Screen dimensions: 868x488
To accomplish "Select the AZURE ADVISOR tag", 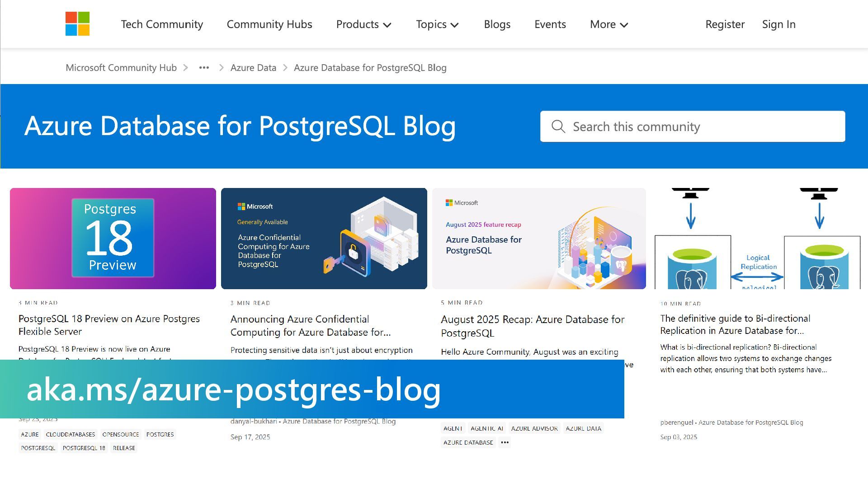I will (x=534, y=428).
